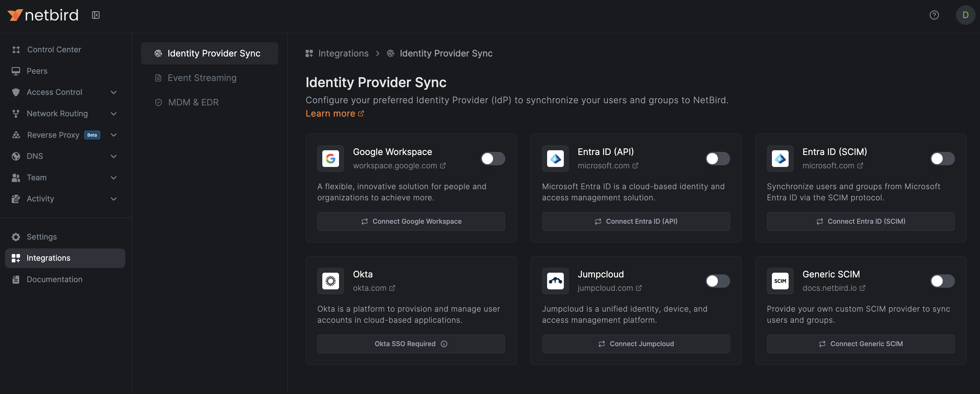Select the Identity Provider Sync tab

(x=209, y=53)
